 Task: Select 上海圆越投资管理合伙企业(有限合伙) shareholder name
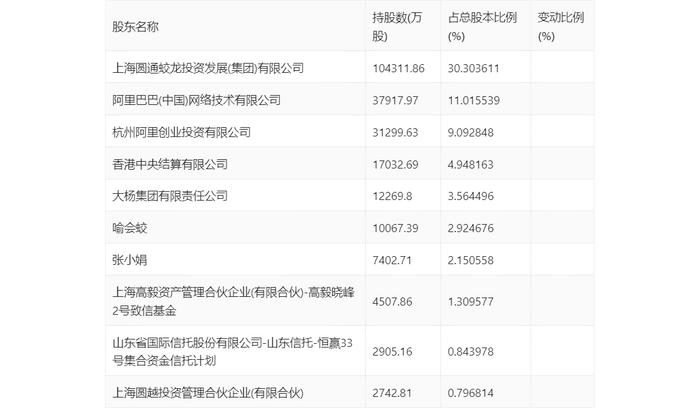(x=208, y=393)
